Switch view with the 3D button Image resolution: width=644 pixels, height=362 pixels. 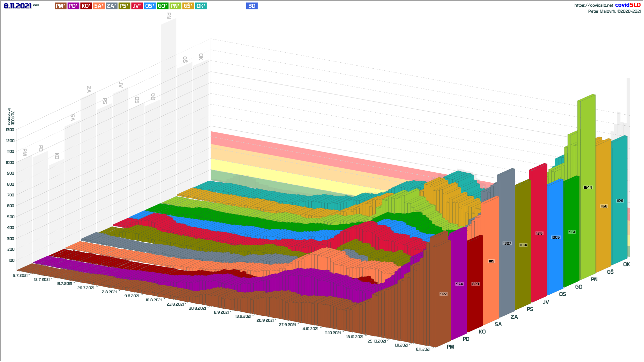[x=252, y=6]
